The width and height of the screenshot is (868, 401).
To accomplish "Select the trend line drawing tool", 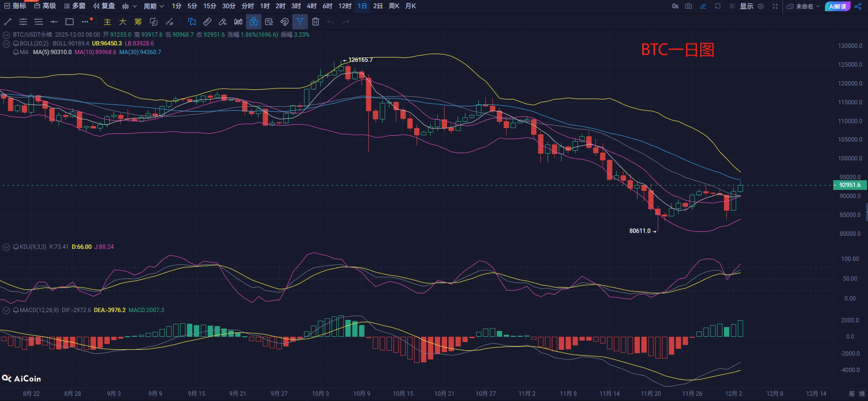I will (8, 22).
